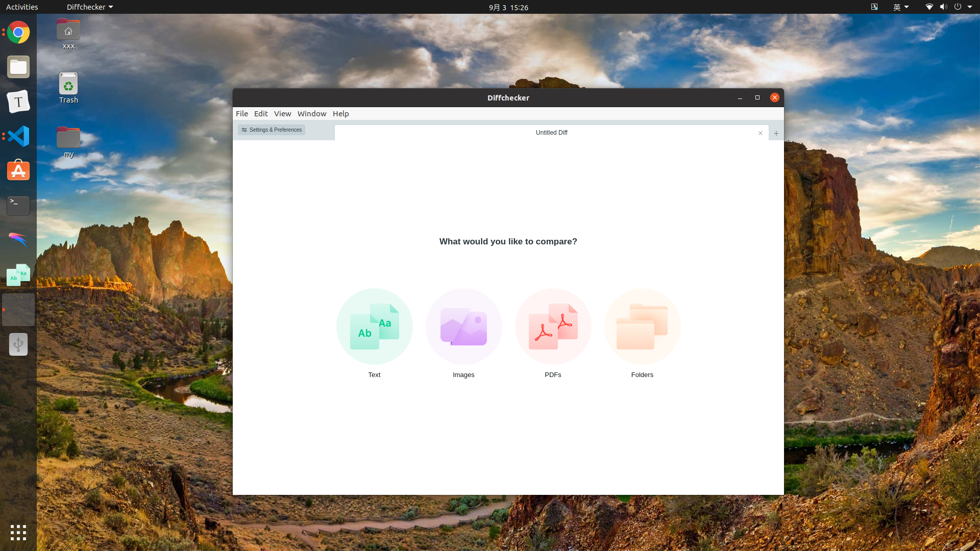Choose the Text comparison icon
This screenshot has height=551, width=980.
pos(374,327)
